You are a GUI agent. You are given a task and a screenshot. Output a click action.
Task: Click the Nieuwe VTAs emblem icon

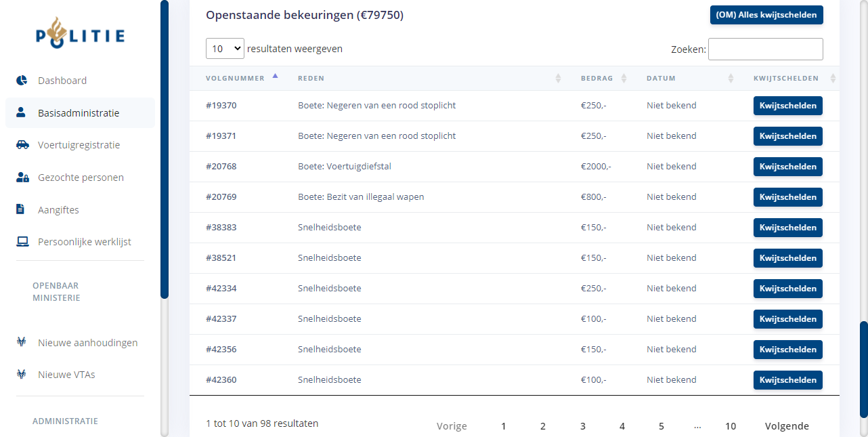22,374
